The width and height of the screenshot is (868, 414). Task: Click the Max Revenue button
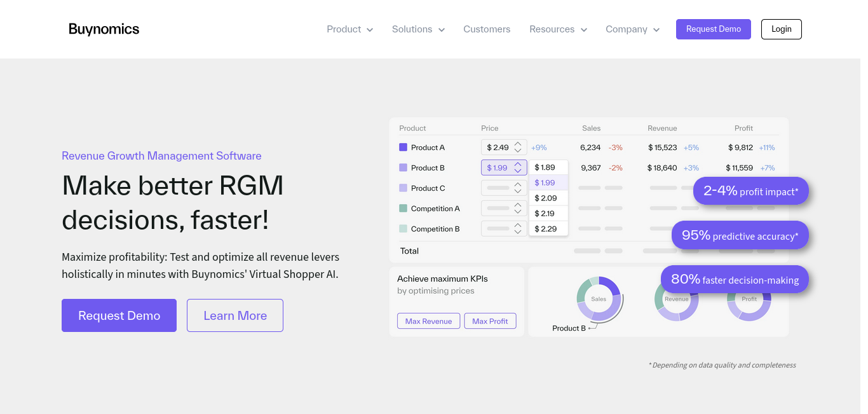(428, 321)
